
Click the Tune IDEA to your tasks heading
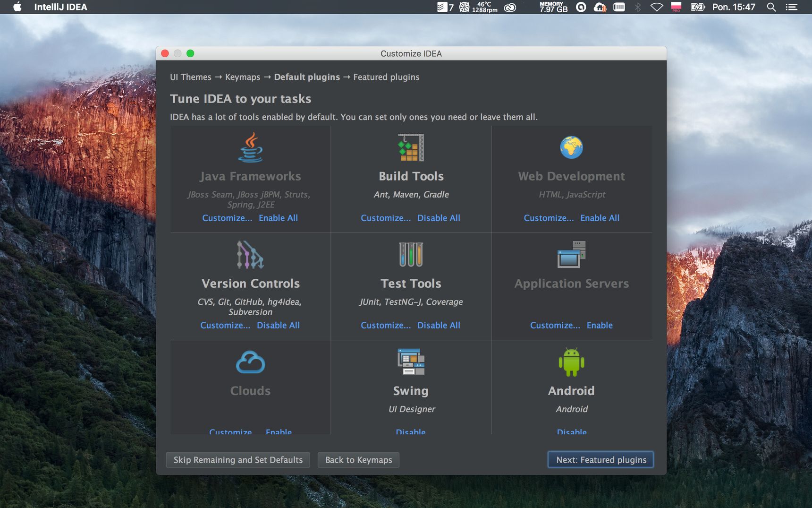(x=240, y=99)
